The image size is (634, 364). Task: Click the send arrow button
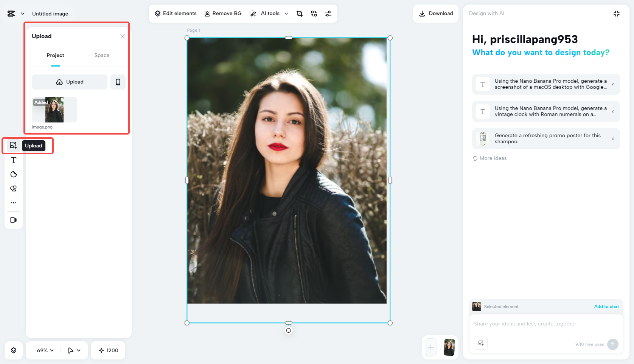click(613, 344)
